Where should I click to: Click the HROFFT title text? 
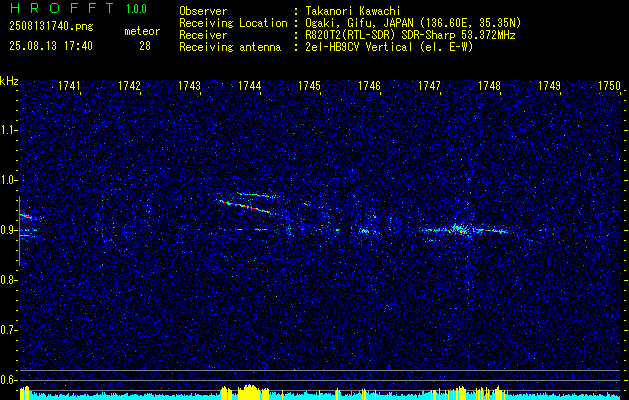tap(61, 8)
